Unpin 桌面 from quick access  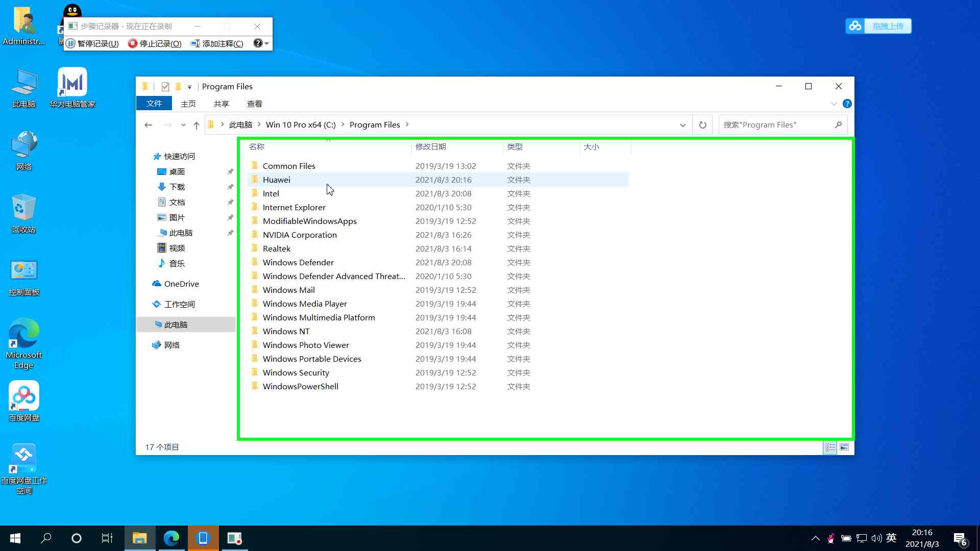pos(230,172)
